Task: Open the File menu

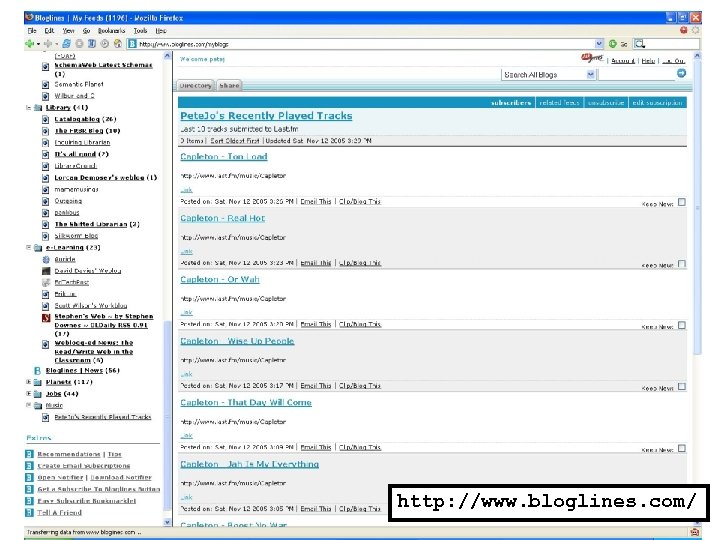Action: (32, 31)
